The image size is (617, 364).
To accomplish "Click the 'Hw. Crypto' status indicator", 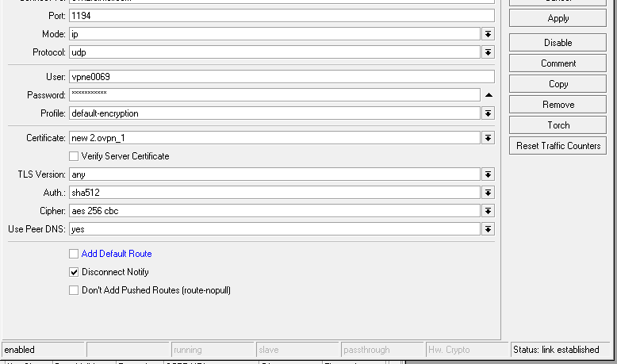I will coord(466,350).
